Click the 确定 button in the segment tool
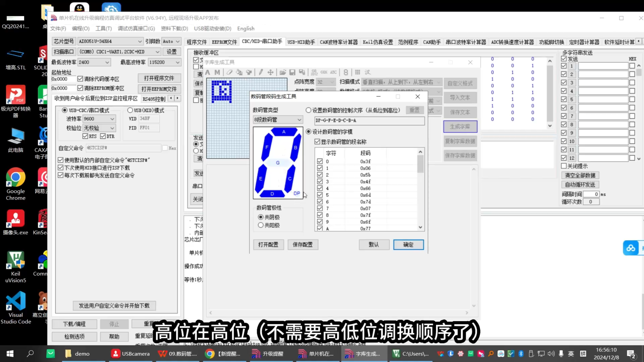The height and width of the screenshot is (362, 644). click(x=408, y=245)
